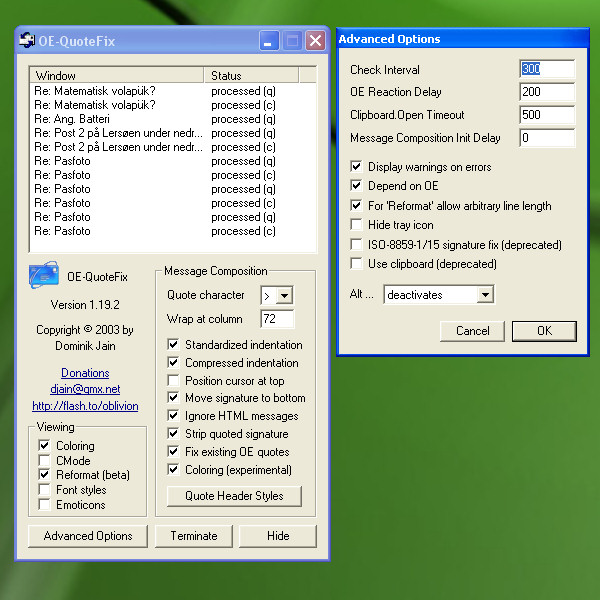600x600 pixels.
Task: Select 'Re: Post 2 på Lersøen' processed (q) row
Action: [173, 133]
